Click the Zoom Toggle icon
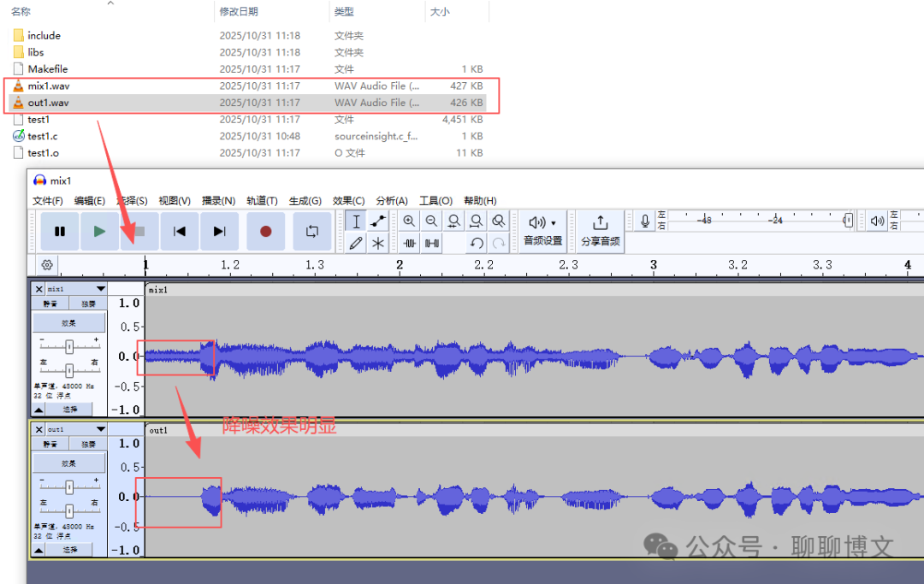Viewport: 924px width, 584px height. [x=499, y=221]
